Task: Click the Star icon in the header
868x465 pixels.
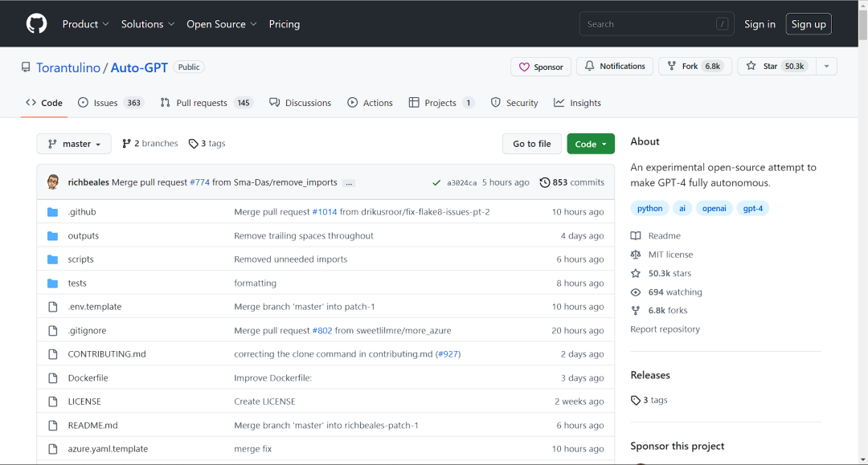Action: [x=751, y=66]
